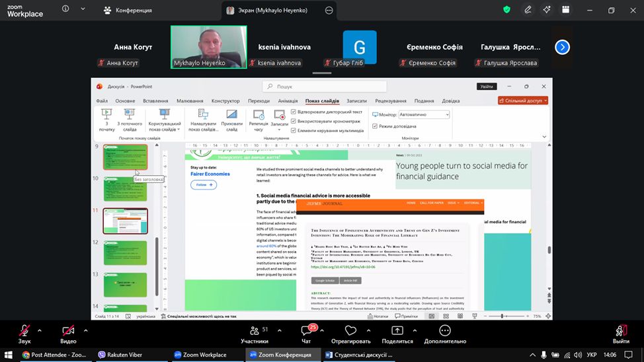Viewport: 644px width, 362px height.
Task: Select slide 12 thumbnail
Action: (126, 253)
